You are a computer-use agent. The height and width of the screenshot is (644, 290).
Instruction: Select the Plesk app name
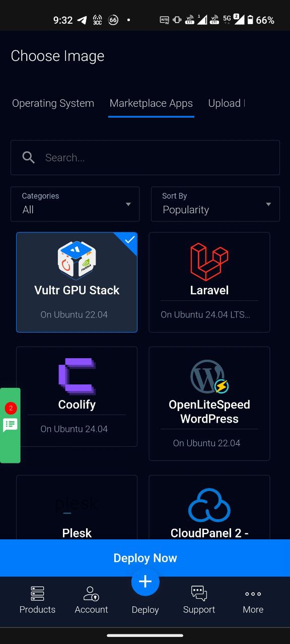77,533
